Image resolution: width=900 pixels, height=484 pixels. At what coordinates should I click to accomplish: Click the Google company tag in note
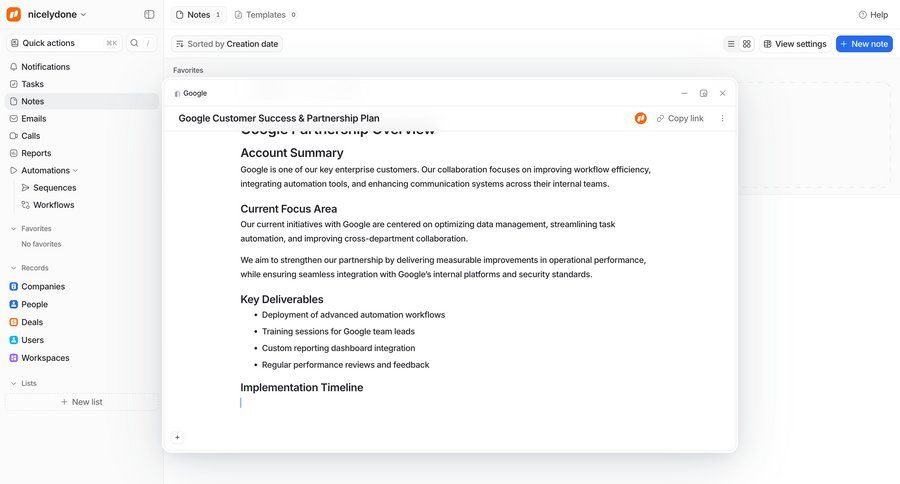(191, 93)
